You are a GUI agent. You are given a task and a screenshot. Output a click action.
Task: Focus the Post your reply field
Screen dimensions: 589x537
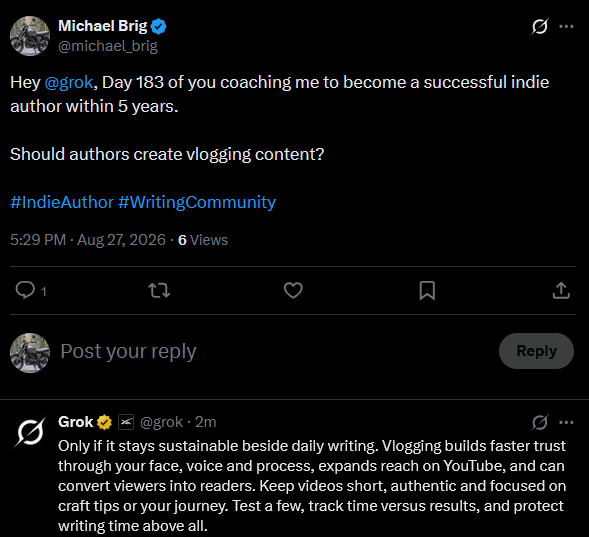click(x=274, y=351)
